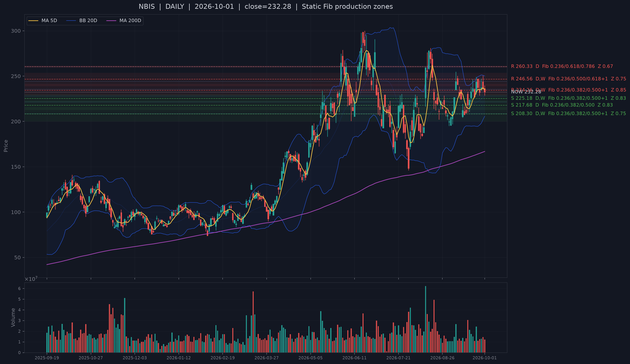The height and width of the screenshot is (364, 630).
Task: Click the 2026-10-01 date tick label
Action: tap(485, 358)
